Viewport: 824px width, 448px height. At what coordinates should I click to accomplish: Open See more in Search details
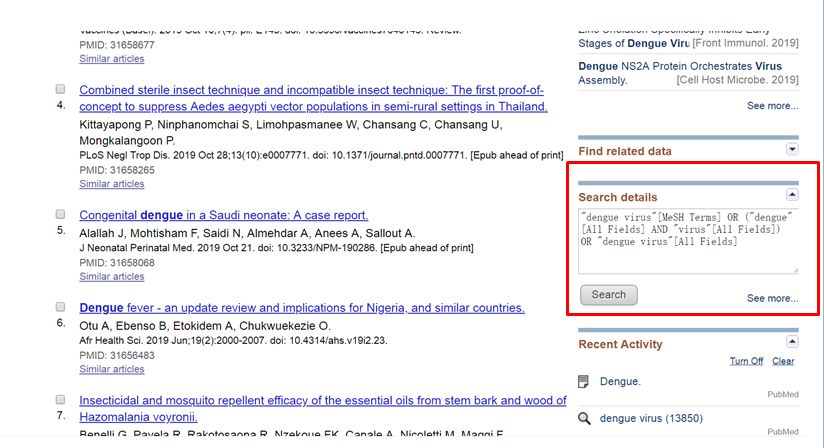coord(772,298)
